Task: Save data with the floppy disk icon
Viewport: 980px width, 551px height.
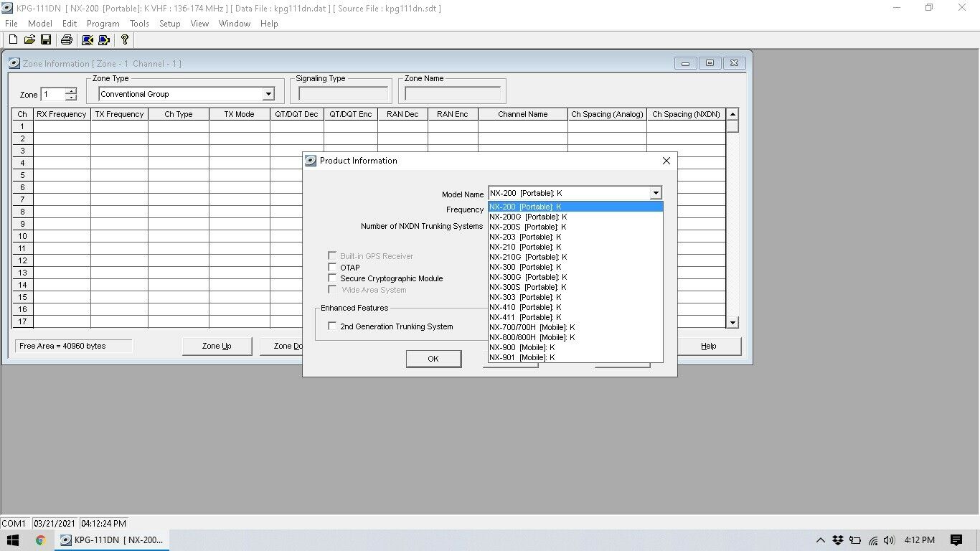Action: pos(45,40)
